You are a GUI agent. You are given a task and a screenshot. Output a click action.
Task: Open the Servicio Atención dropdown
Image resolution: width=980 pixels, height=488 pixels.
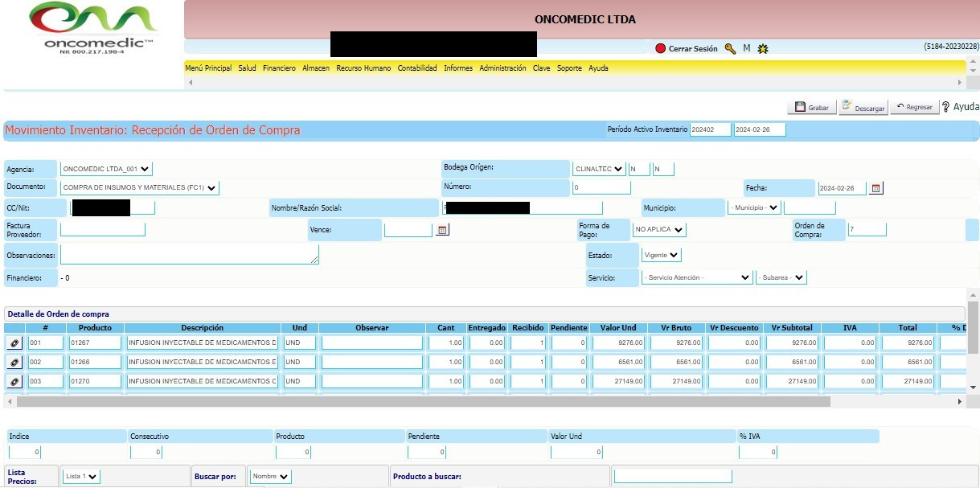click(x=696, y=277)
